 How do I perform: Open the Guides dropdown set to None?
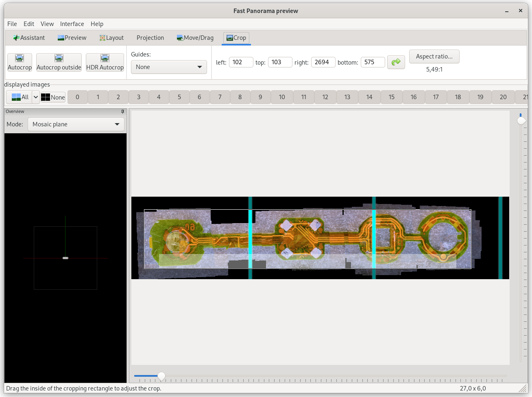pyautogui.click(x=169, y=67)
